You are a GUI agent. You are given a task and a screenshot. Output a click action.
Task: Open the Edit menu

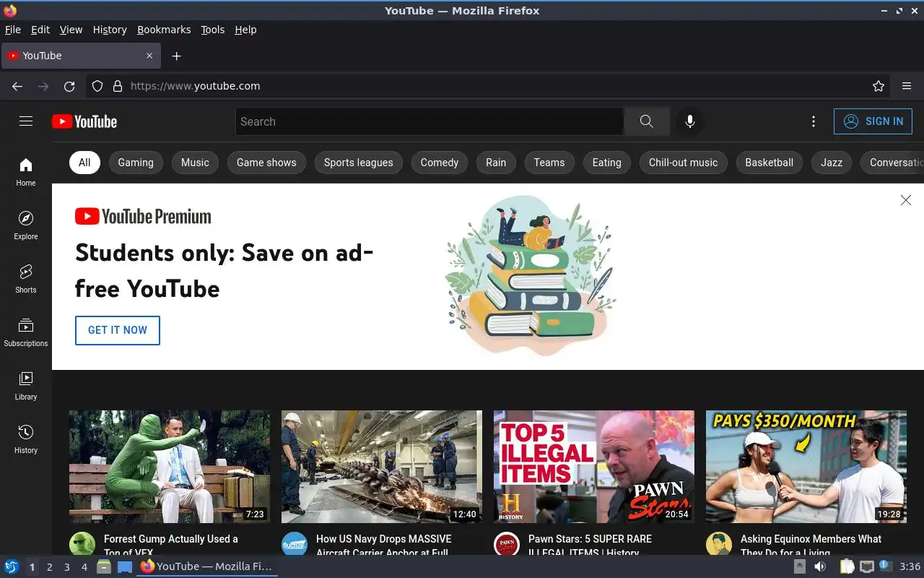click(x=40, y=30)
